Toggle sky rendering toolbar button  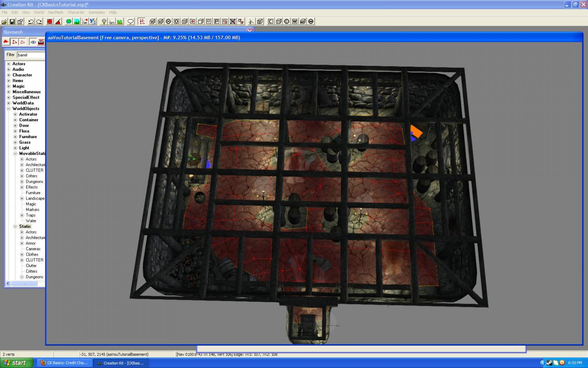[112, 22]
